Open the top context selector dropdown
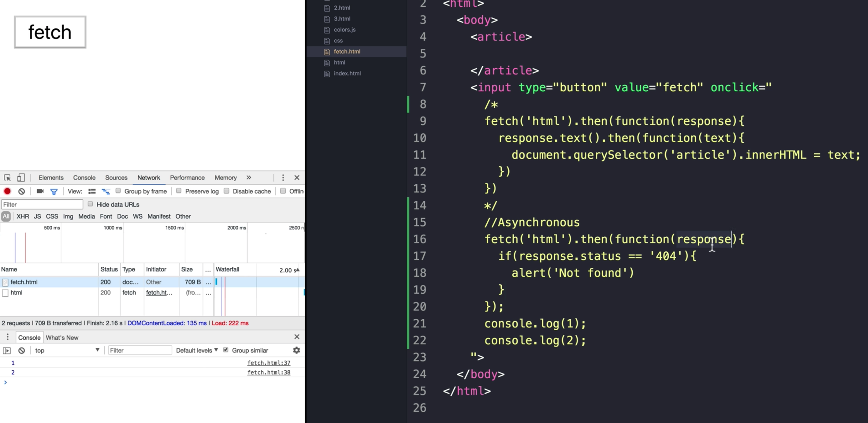The width and height of the screenshot is (868, 423). tap(67, 350)
